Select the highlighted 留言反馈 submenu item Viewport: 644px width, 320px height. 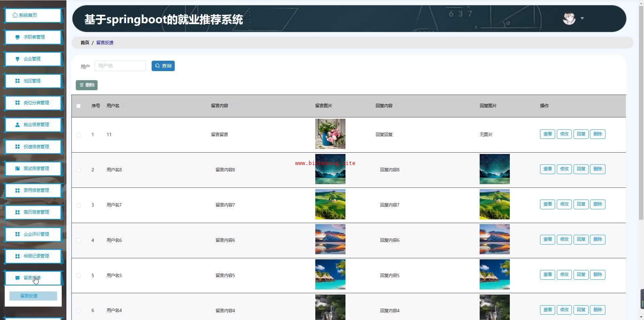[33, 296]
